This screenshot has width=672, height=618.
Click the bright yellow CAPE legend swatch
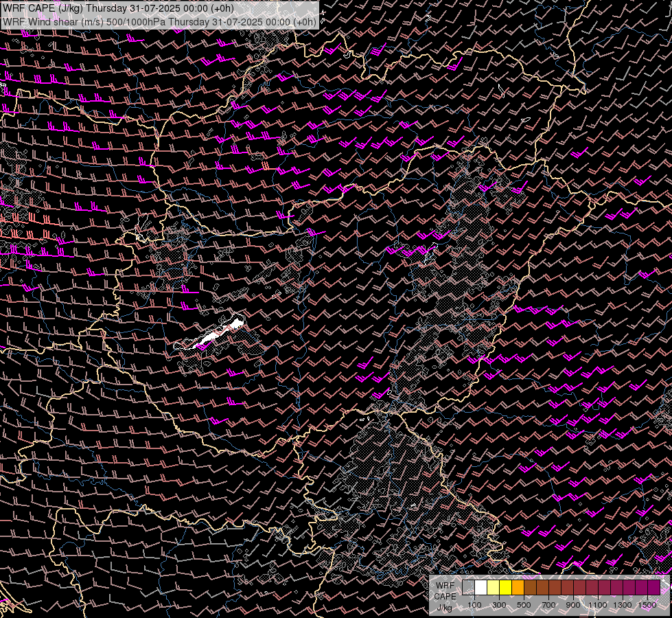pos(506,588)
